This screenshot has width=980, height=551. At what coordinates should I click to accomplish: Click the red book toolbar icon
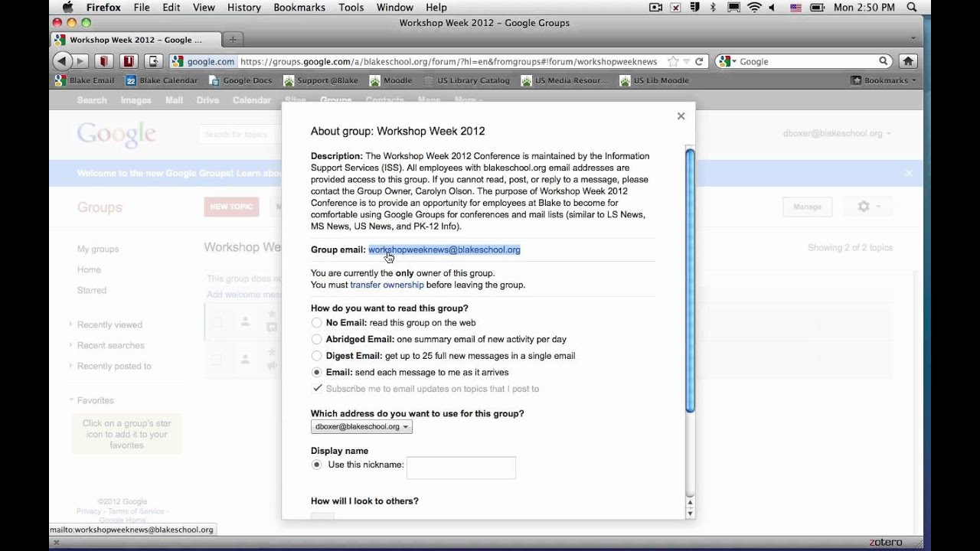pyautogui.click(x=105, y=61)
